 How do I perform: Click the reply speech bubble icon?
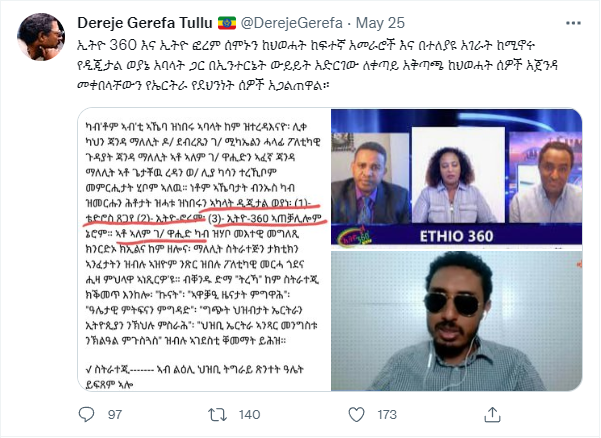86,414
